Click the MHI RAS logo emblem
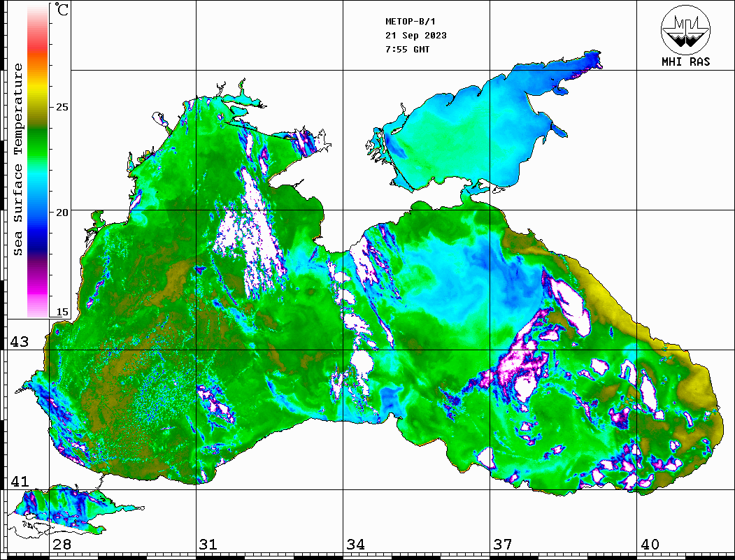 685,29
